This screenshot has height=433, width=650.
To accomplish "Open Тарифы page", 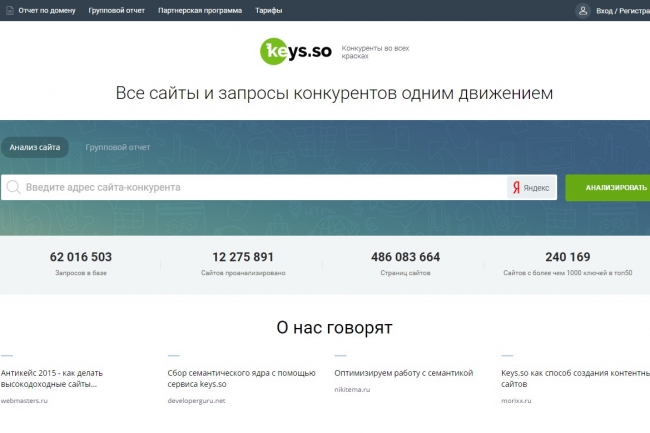I will (x=269, y=10).
